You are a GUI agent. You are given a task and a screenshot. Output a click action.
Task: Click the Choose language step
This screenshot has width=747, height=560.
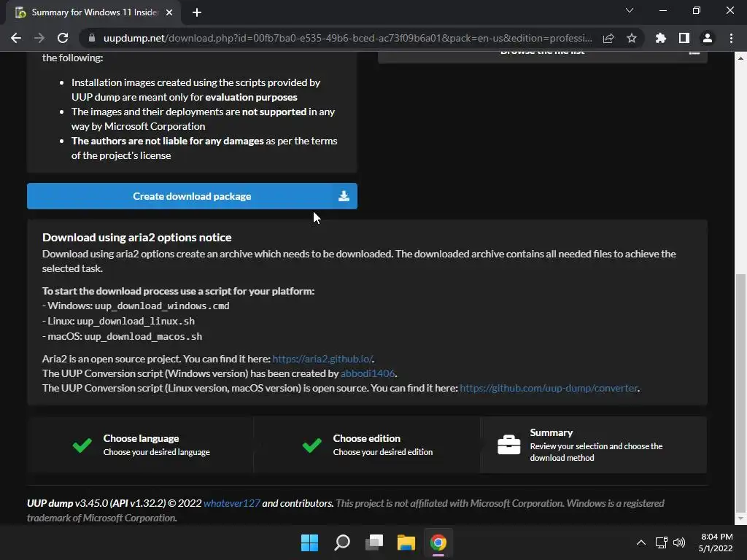[x=140, y=445]
